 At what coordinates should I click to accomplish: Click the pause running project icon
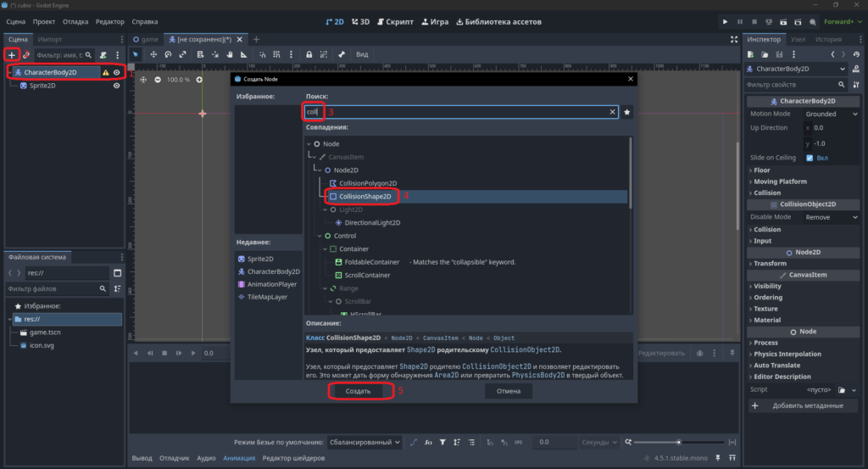[x=739, y=21]
